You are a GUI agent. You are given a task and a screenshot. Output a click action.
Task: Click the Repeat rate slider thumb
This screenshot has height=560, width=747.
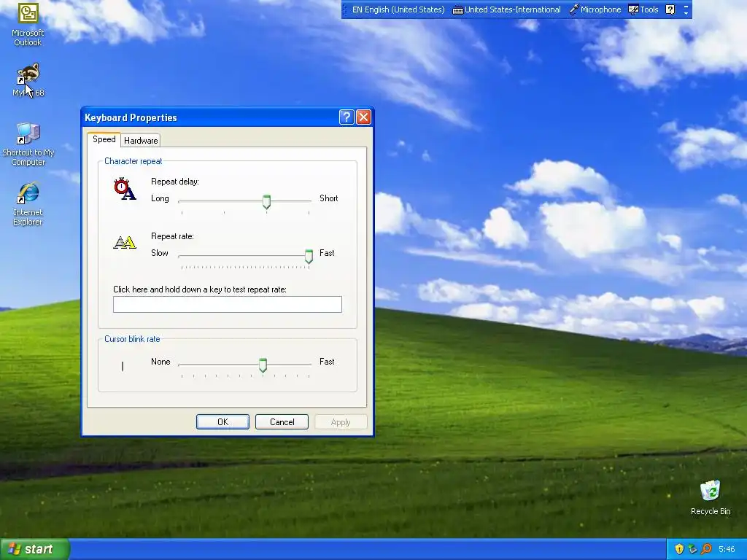point(309,256)
